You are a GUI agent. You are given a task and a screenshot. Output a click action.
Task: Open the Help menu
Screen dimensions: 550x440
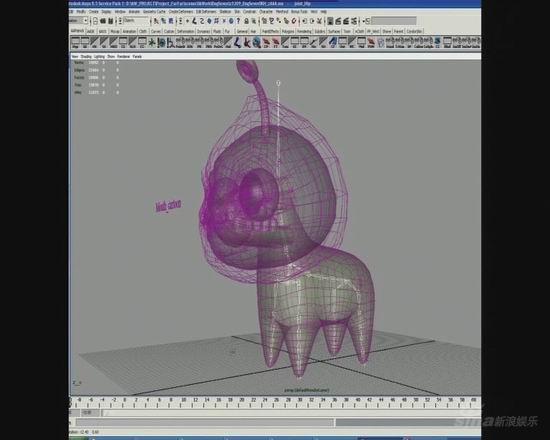(x=324, y=12)
